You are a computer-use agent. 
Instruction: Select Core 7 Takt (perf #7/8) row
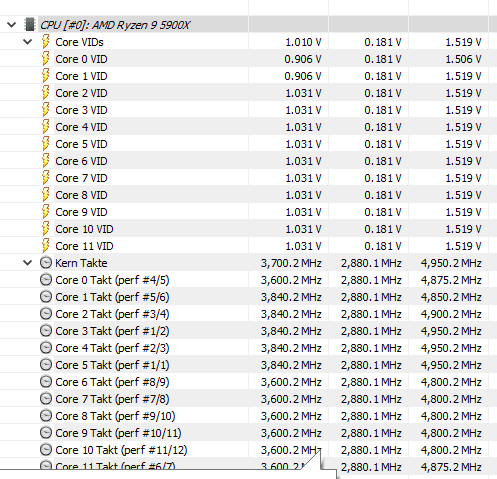(248, 399)
